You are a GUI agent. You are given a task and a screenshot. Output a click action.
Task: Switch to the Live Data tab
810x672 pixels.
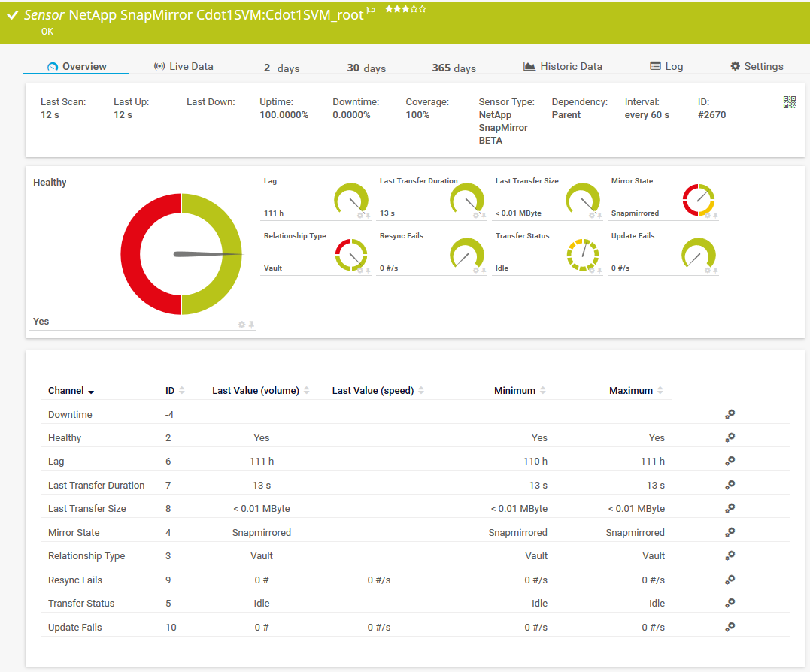[184, 66]
